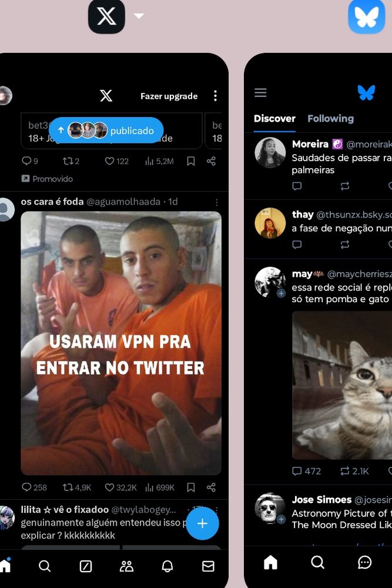Open the post options dots for aguamolhaada
This screenshot has height=588, width=392.
coord(217,202)
